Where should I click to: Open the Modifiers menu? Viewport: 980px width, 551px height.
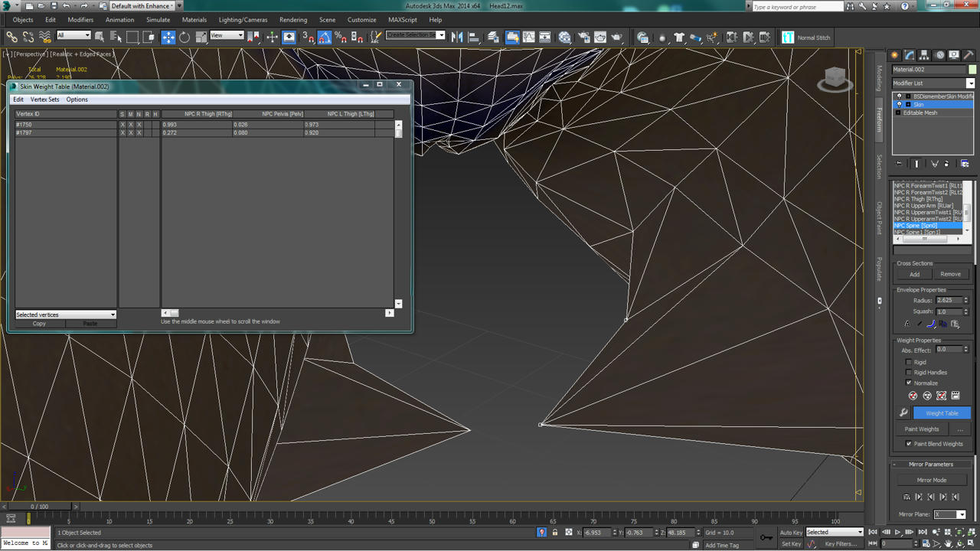point(80,20)
